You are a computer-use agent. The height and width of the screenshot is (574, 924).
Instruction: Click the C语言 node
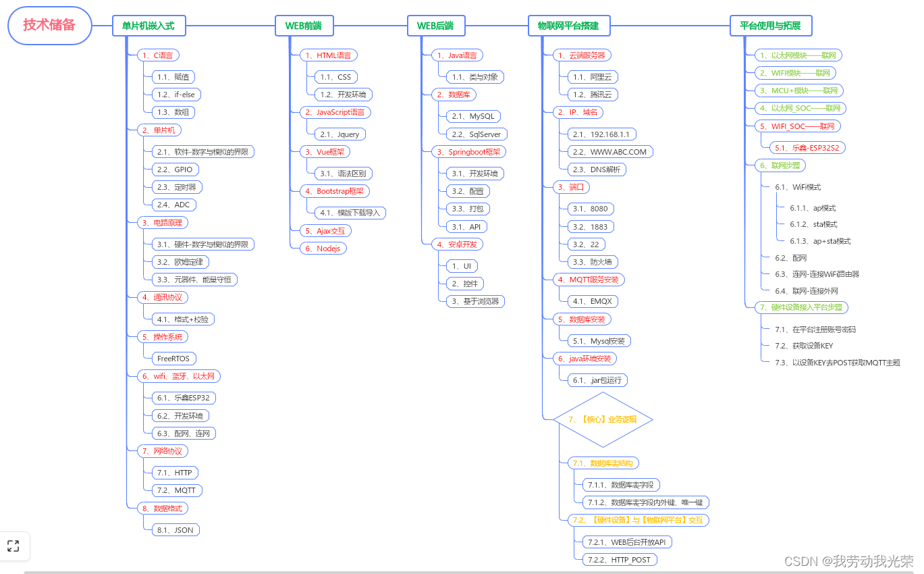coord(159,55)
